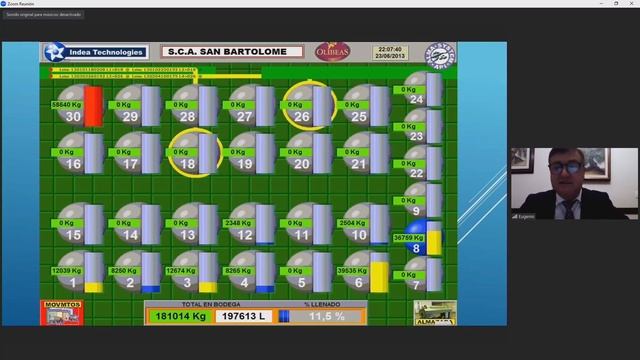Image resolution: width=640 pixels, height=360 pixels.
Task: Click the round API system logo
Action: pos(440,56)
